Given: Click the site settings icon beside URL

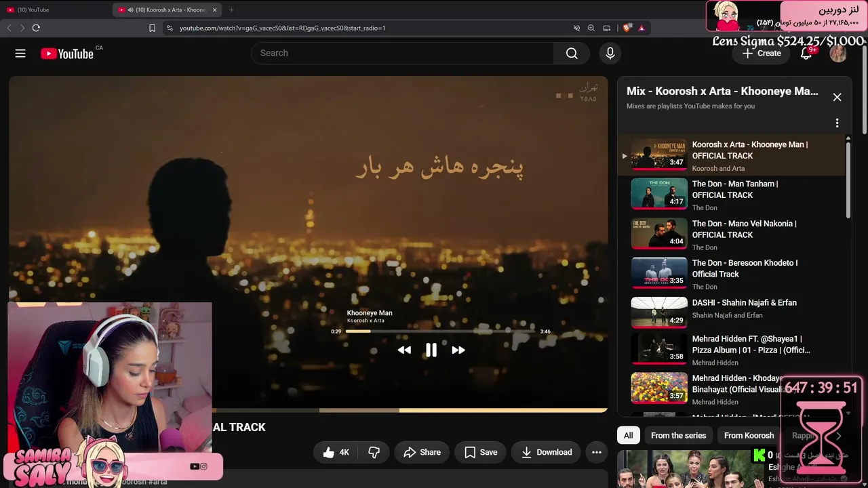Looking at the screenshot, I should 170,28.
